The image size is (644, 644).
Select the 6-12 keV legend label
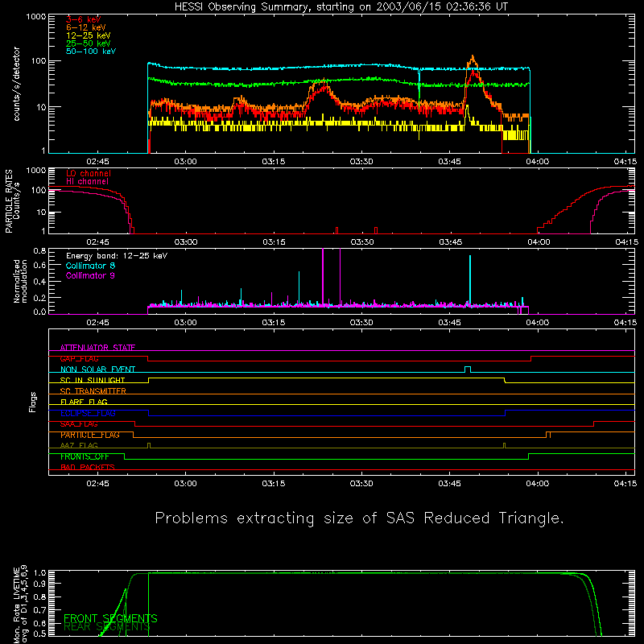click(x=86, y=27)
